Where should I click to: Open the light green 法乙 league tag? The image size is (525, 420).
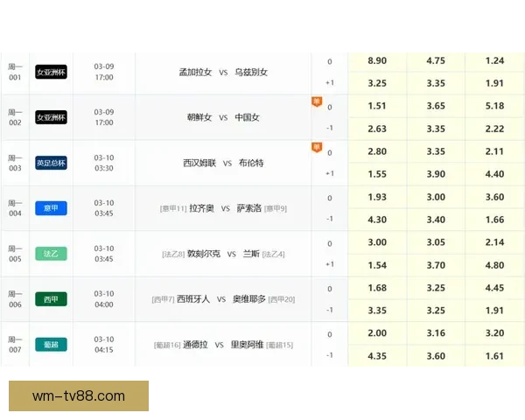[52, 254]
